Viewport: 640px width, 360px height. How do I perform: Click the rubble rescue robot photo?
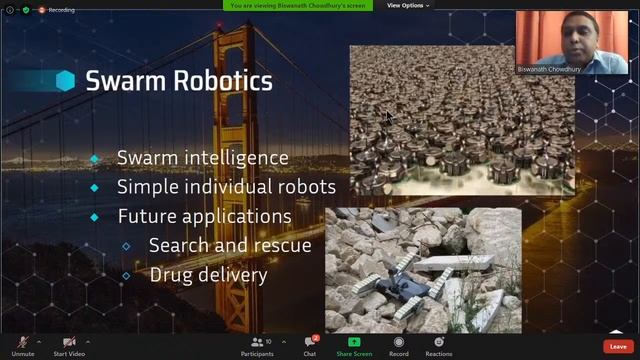click(x=423, y=270)
